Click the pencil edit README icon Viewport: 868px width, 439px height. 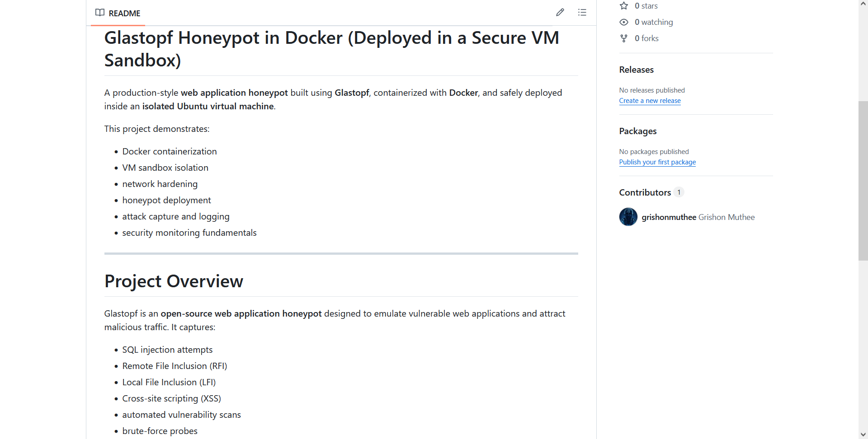[x=560, y=13]
